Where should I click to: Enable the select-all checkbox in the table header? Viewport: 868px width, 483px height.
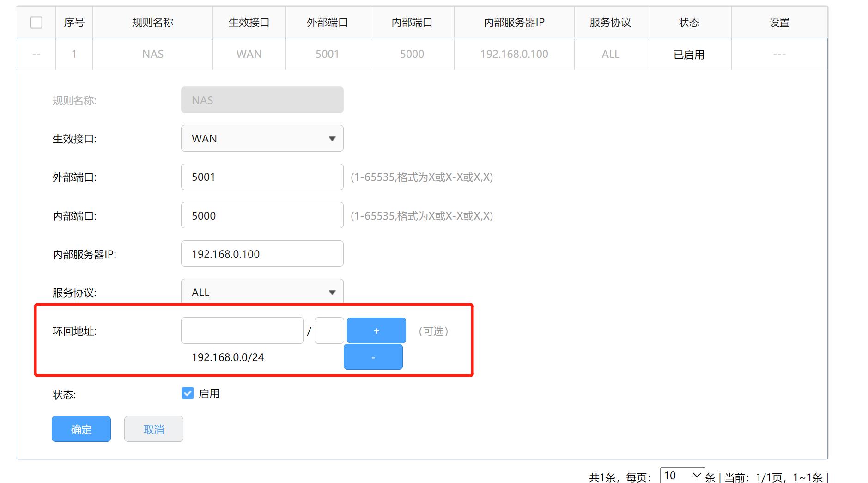[x=36, y=22]
